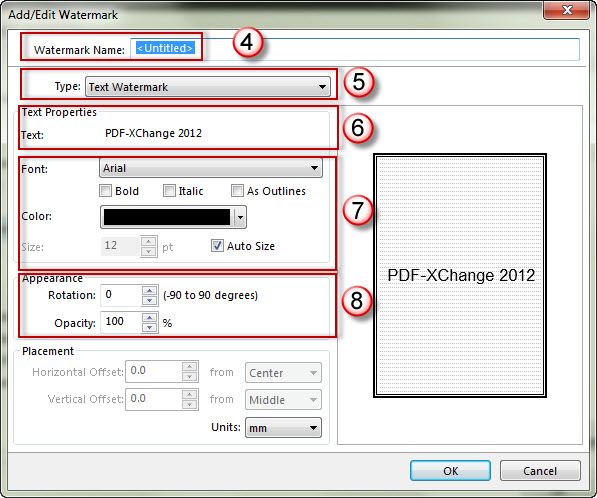Click the Opacity value field
The height and width of the screenshot is (498, 597).
[121, 322]
